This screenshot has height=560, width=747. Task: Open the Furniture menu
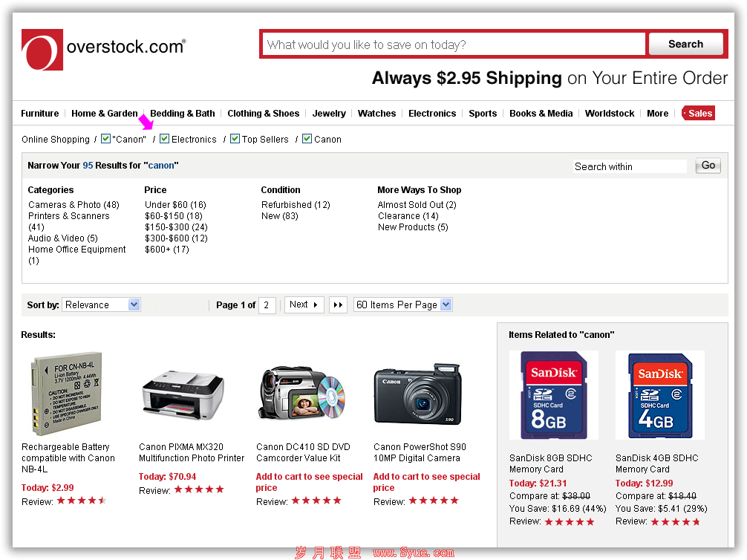(40, 114)
